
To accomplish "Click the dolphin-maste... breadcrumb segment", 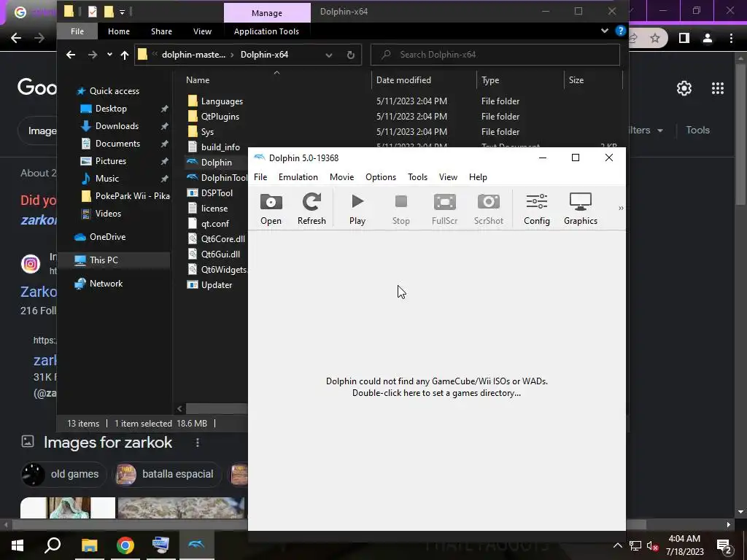I will (193, 55).
